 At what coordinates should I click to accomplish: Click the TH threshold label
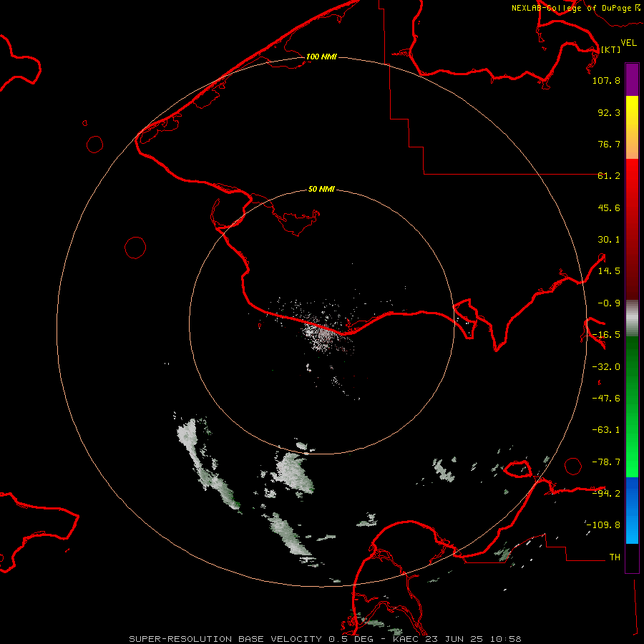[615, 557]
